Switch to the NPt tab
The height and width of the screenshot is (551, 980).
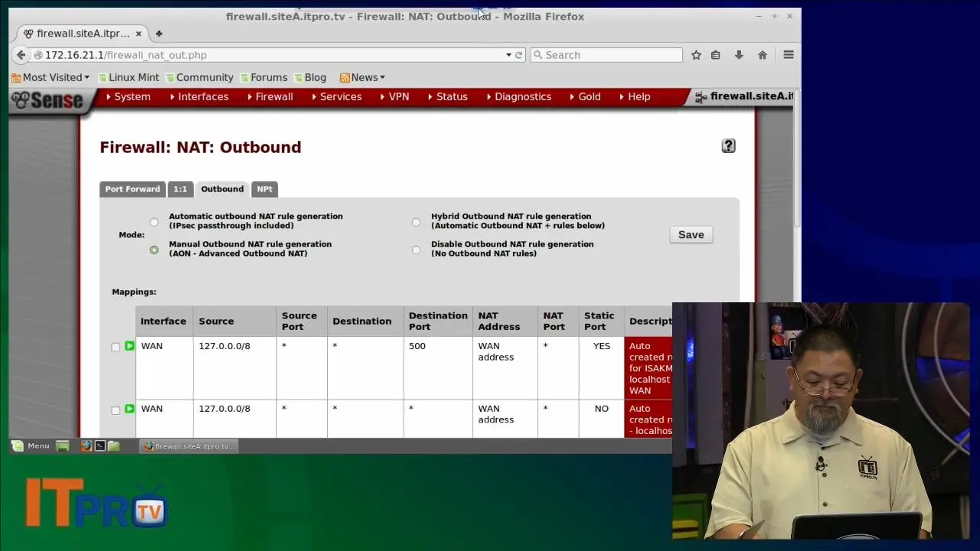[264, 189]
